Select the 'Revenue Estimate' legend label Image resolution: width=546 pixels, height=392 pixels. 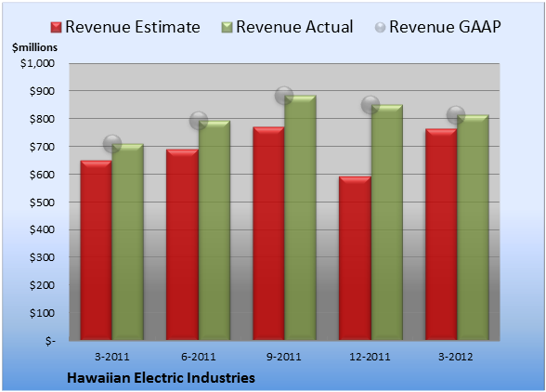tap(133, 27)
